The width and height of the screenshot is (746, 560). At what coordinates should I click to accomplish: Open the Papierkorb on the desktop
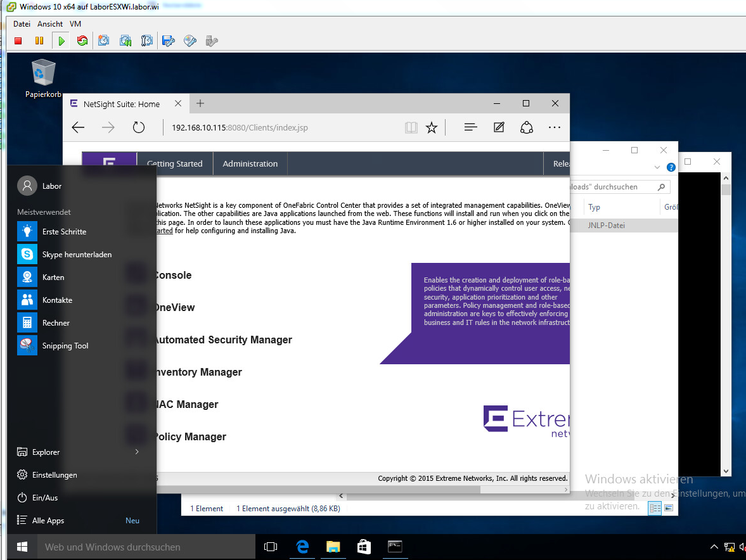43,79
